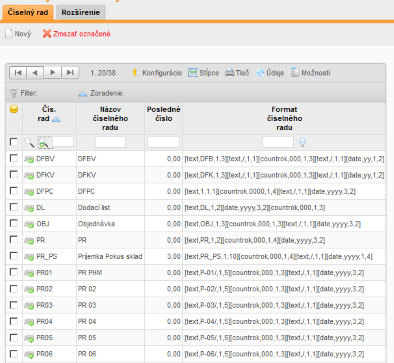Viewport: 394px width, 363px height.
Task: Check the DL row checkbox
Action: pos(14,207)
